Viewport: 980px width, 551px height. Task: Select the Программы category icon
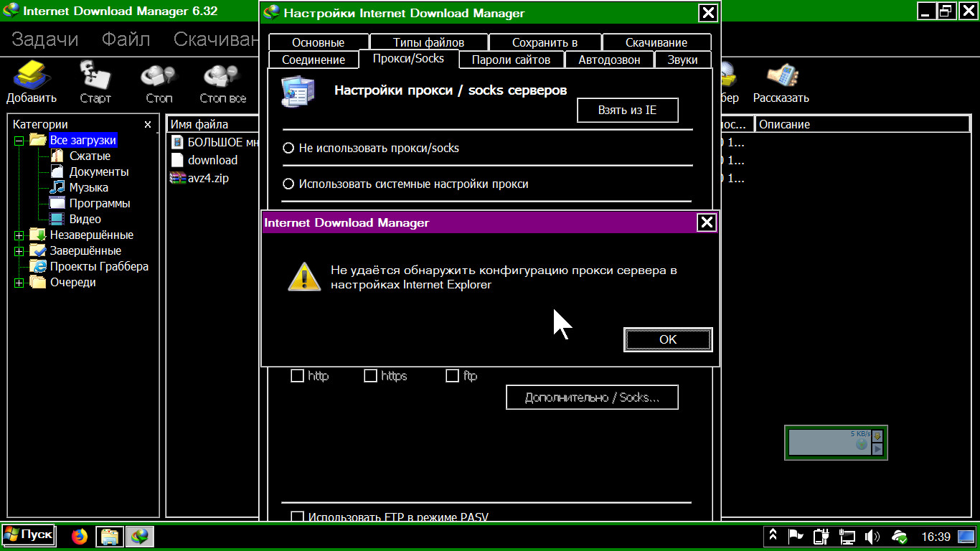[x=57, y=203]
